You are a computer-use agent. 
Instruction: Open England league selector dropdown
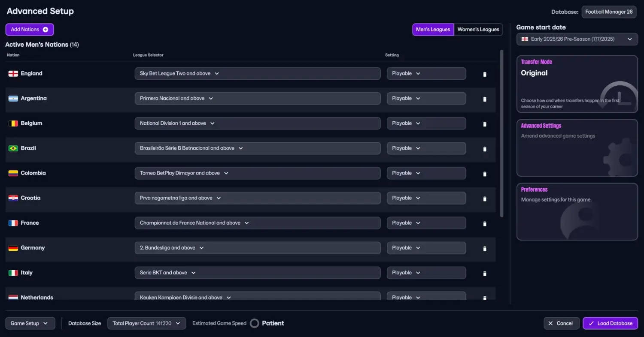258,73
